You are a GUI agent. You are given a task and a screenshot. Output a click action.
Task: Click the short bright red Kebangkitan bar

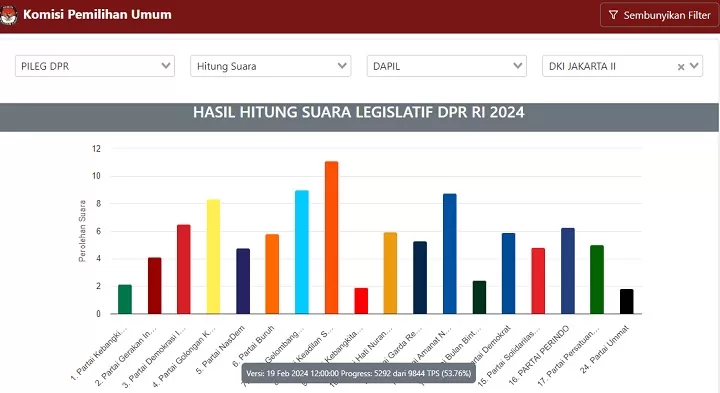point(361,301)
